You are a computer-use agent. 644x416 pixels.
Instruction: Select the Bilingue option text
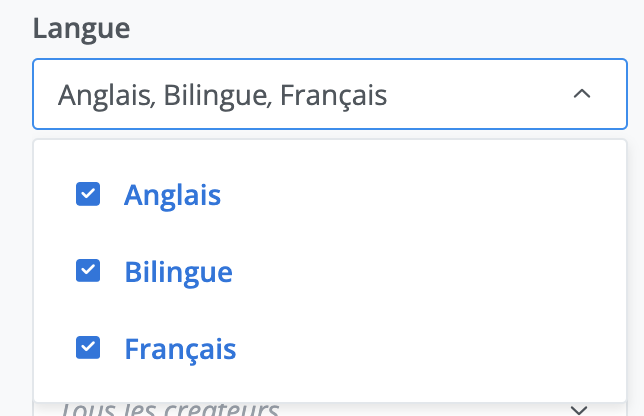(x=178, y=272)
